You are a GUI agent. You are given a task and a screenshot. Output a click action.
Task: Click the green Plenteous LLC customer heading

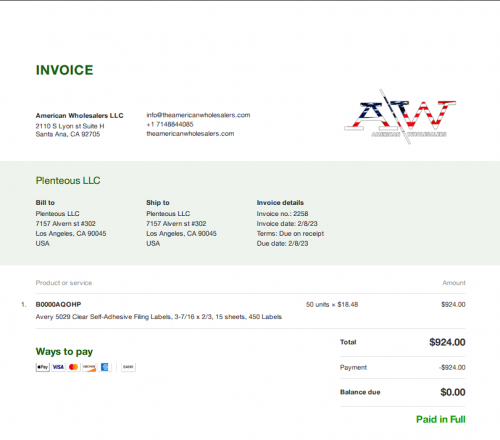coord(68,181)
